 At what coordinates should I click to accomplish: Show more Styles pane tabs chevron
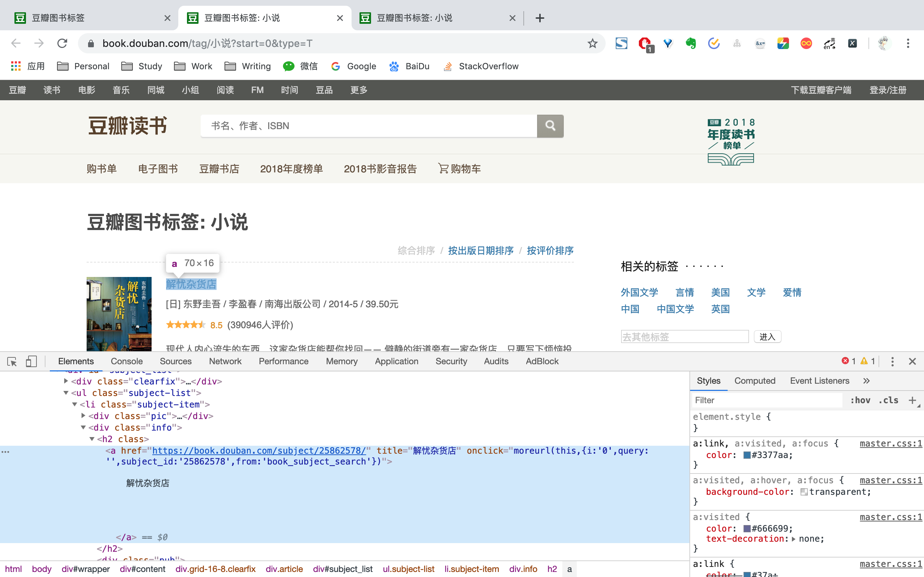(x=866, y=380)
